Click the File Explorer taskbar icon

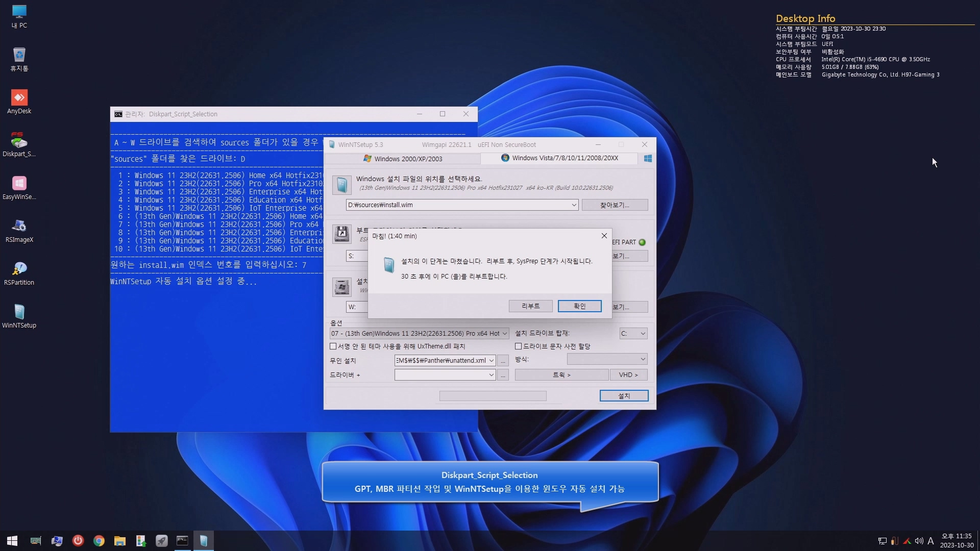tap(120, 541)
